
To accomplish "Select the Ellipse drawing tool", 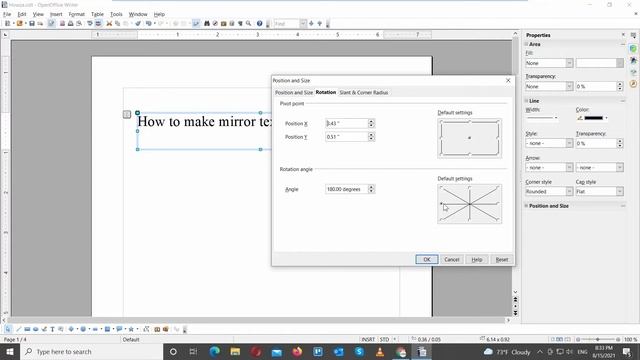I will point(36,329).
